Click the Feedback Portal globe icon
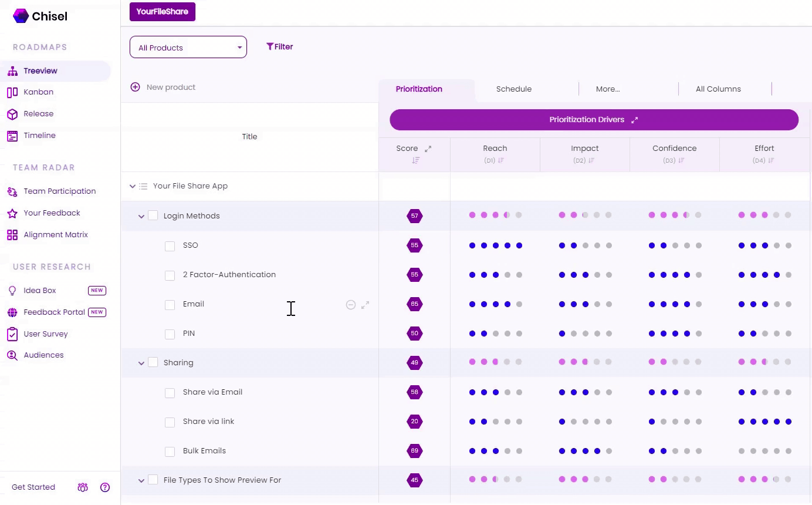The image size is (812, 505). click(x=12, y=312)
